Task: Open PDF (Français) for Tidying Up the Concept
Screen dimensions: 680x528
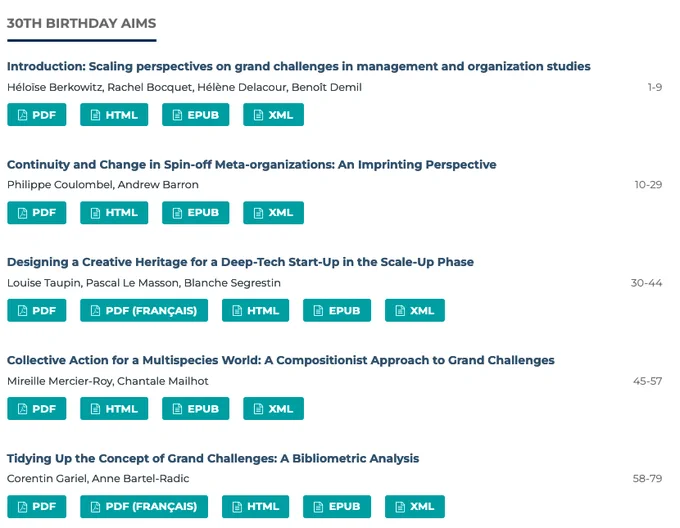Action: click(144, 506)
